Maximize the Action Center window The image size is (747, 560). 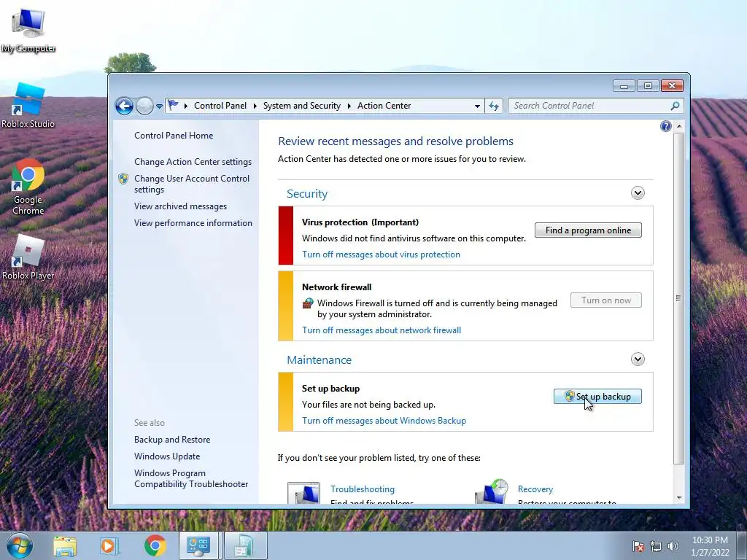[x=648, y=86]
